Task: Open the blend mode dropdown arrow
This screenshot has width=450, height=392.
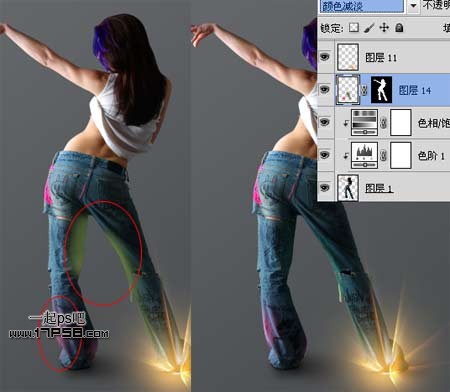Action: (x=413, y=6)
